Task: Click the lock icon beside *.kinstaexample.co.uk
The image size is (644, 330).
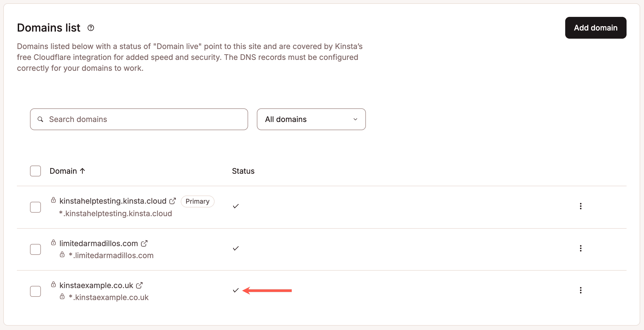Action: tap(62, 297)
